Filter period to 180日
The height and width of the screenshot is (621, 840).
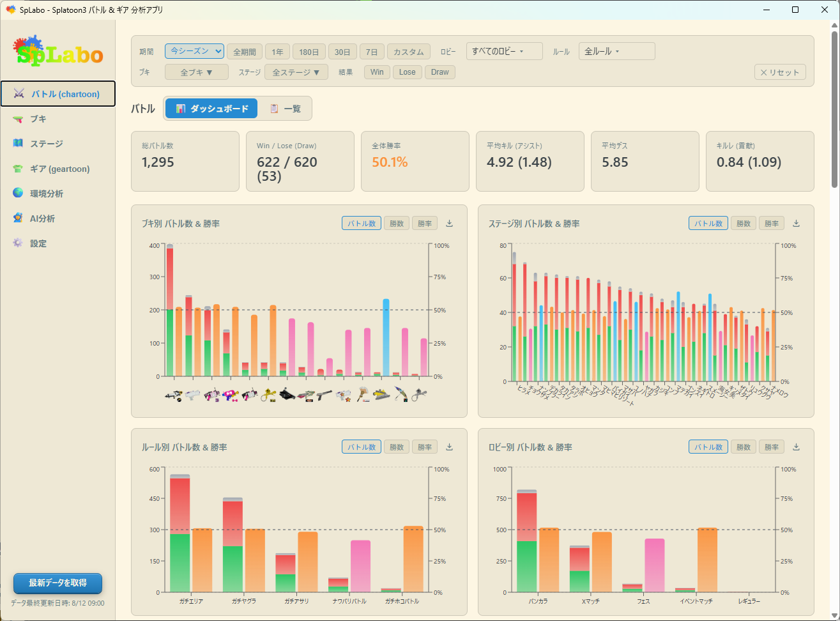[309, 52]
